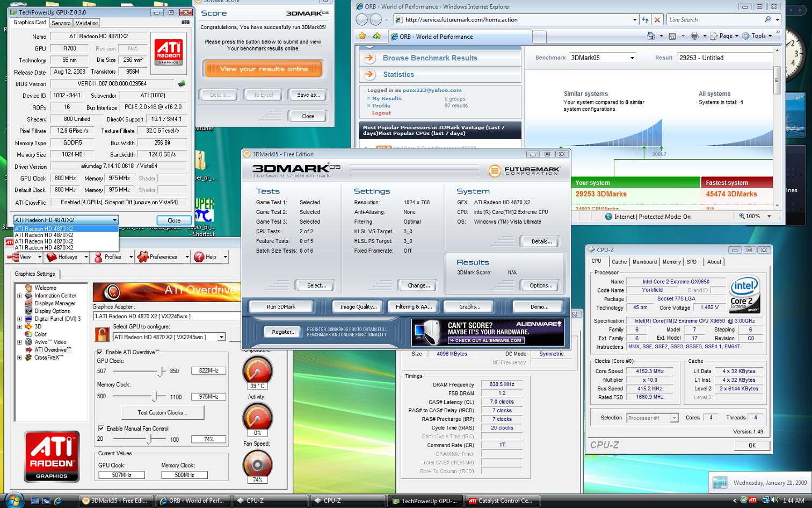Click the IE Back arrow button
812x508 pixels.
point(362,20)
